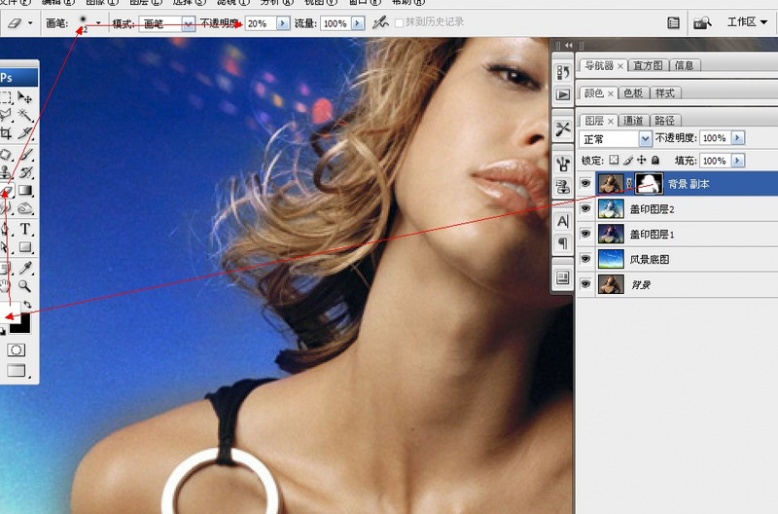Select the Slice tool
This screenshot has height=514, width=778.
(x=24, y=133)
